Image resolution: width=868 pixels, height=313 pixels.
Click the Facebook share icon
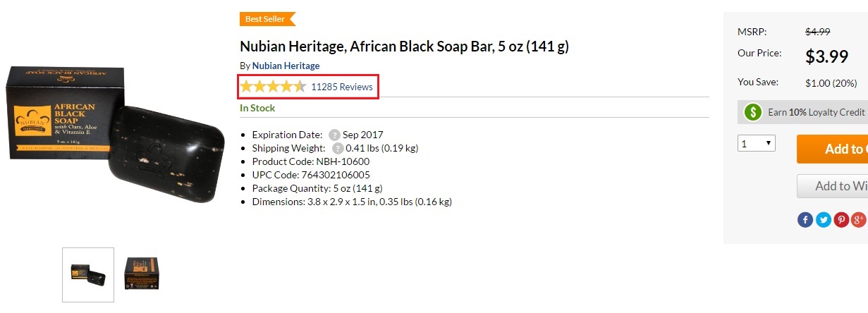tap(805, 220)
